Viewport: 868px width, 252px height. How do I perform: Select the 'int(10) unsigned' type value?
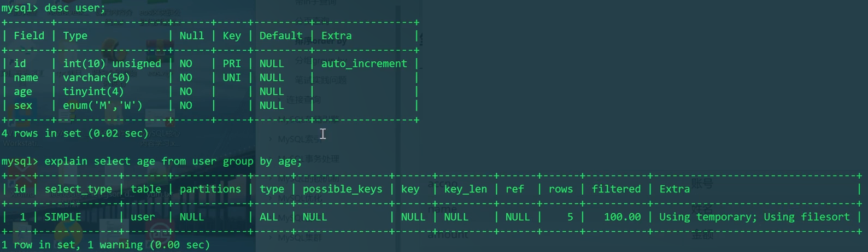point(112,63)
